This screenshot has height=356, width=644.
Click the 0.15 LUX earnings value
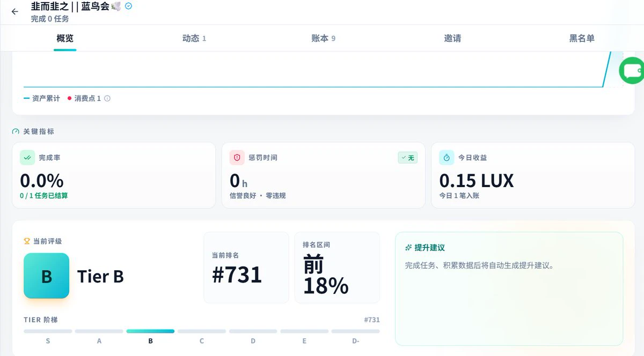point(477,181)
